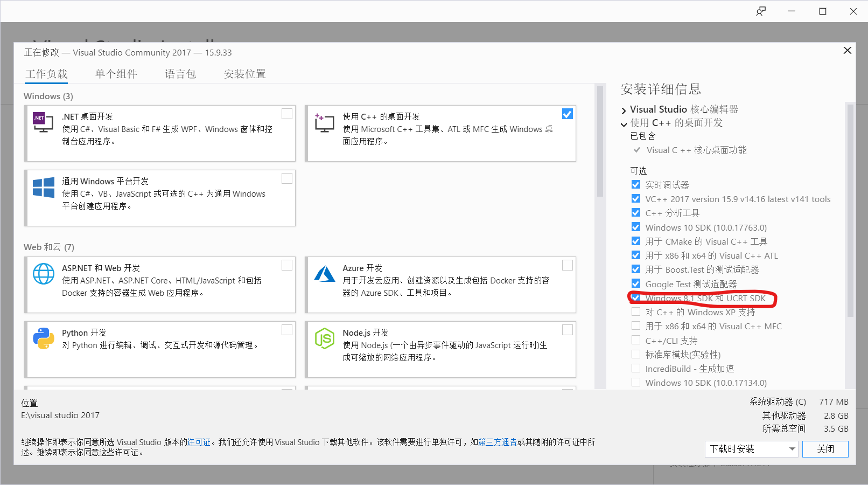Uncheck VC++ 2017 version 15.9 v14.16 tools
The width and height of the screenshot is (868, 485).
(636, 198)
